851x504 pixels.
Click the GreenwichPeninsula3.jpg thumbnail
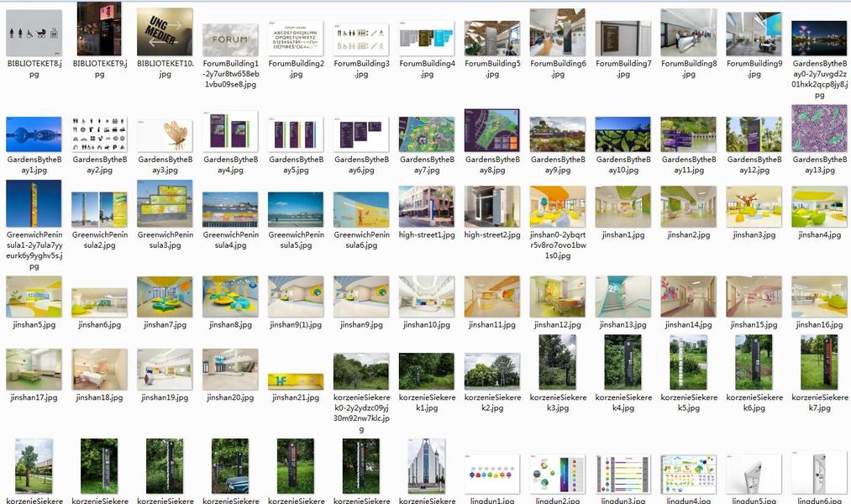(x=165, y=204)
